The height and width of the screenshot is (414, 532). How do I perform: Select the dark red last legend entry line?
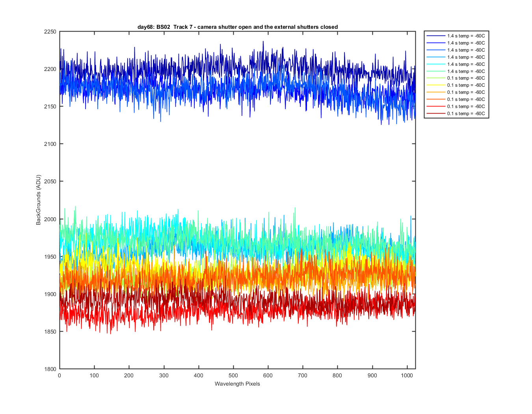click(x=435, y=114)
